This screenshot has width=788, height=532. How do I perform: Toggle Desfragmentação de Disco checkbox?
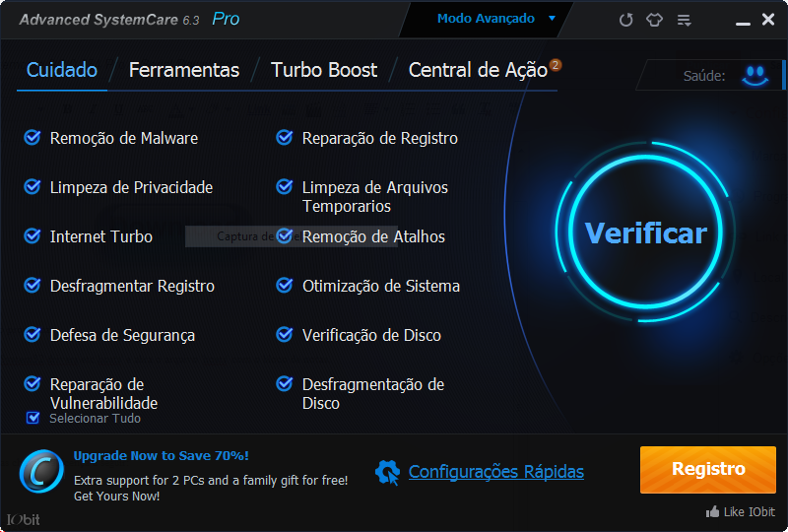(285, 383)
